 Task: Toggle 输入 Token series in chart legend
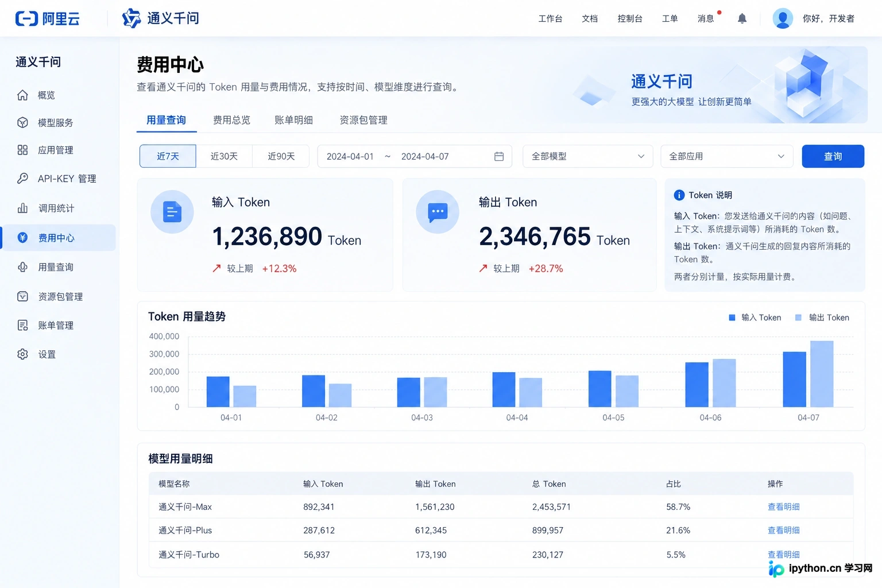coord(755,318)
